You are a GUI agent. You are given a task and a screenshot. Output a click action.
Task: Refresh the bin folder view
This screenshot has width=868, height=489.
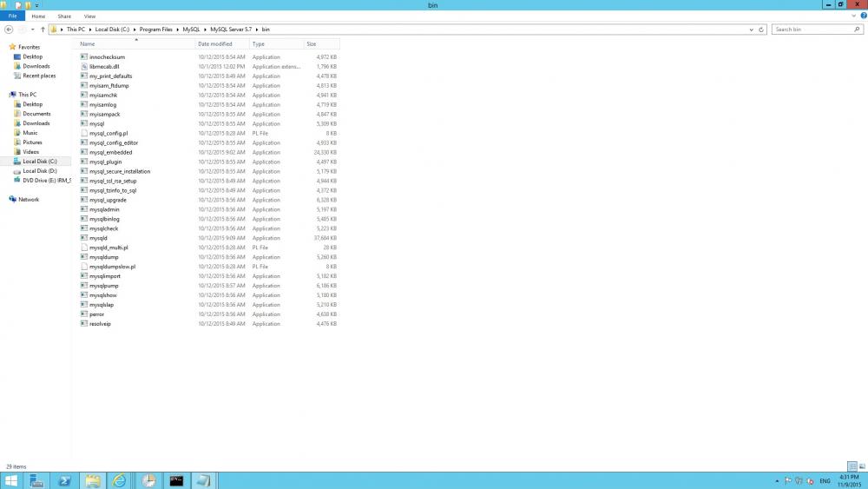(761, 30)
